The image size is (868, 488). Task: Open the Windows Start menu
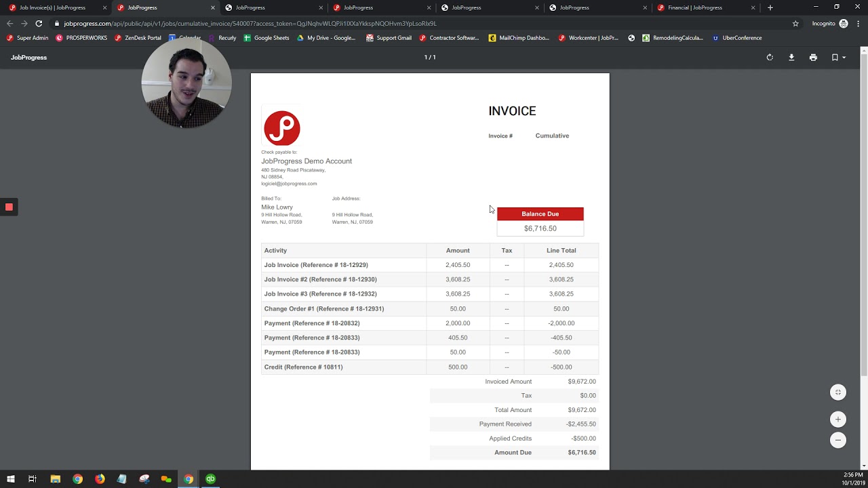10,479
